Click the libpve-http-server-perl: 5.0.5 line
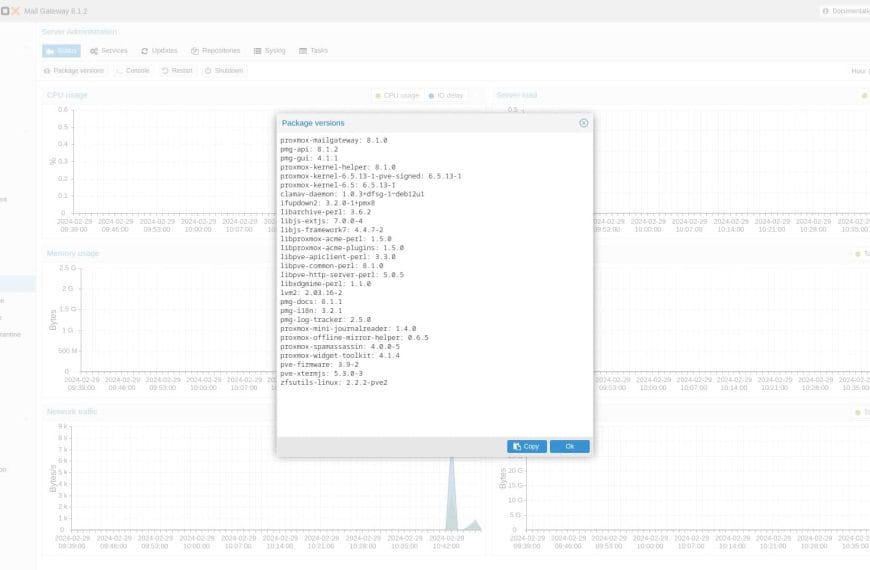 342,275
